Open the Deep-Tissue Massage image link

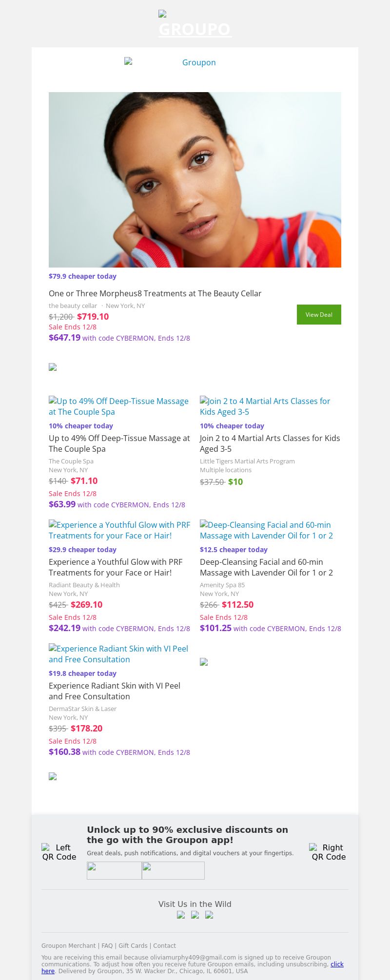(x=119, y=406)
